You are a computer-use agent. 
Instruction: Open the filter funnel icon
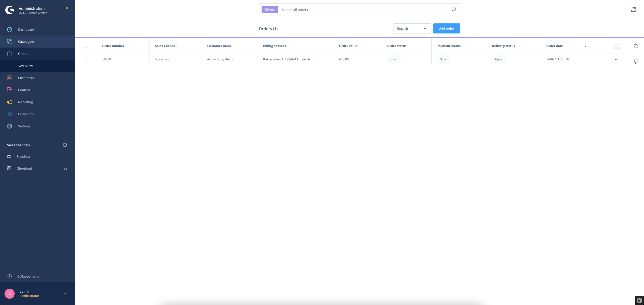(636, 62)
